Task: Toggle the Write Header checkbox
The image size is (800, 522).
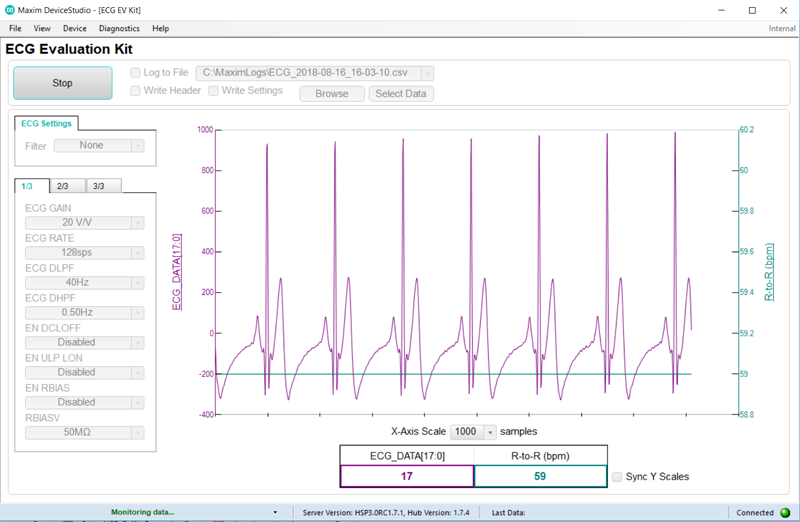Action: (x=136, y=91)
